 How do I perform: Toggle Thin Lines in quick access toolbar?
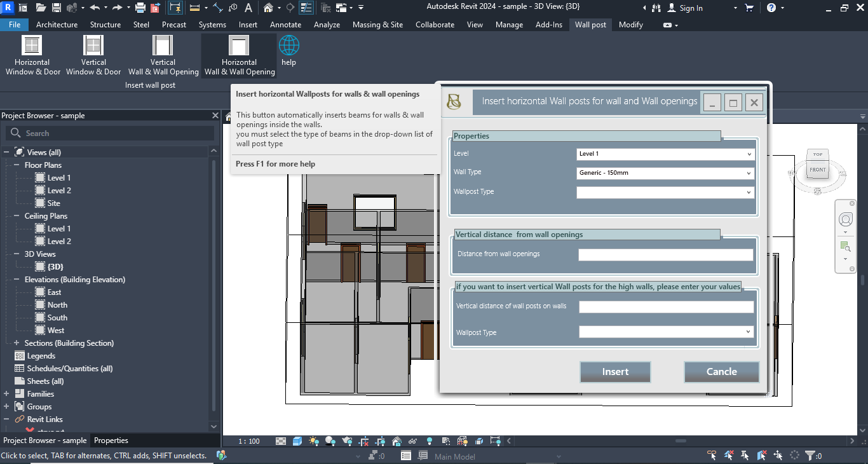coord(306,8)
